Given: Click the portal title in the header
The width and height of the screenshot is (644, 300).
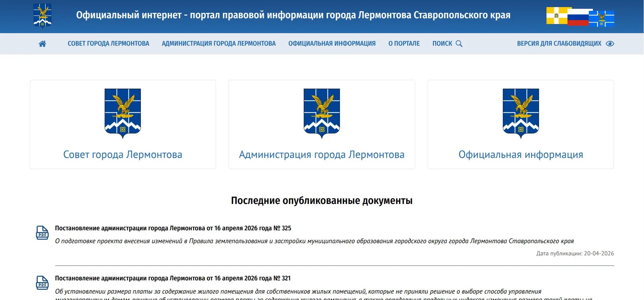Looking at the screenshot, I should click(x=293, y=15).
